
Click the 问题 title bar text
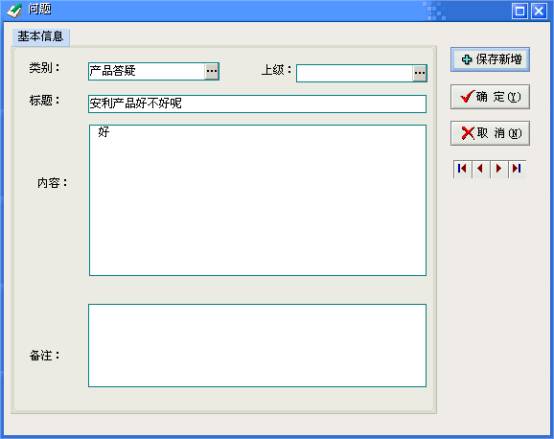(40, 10)
